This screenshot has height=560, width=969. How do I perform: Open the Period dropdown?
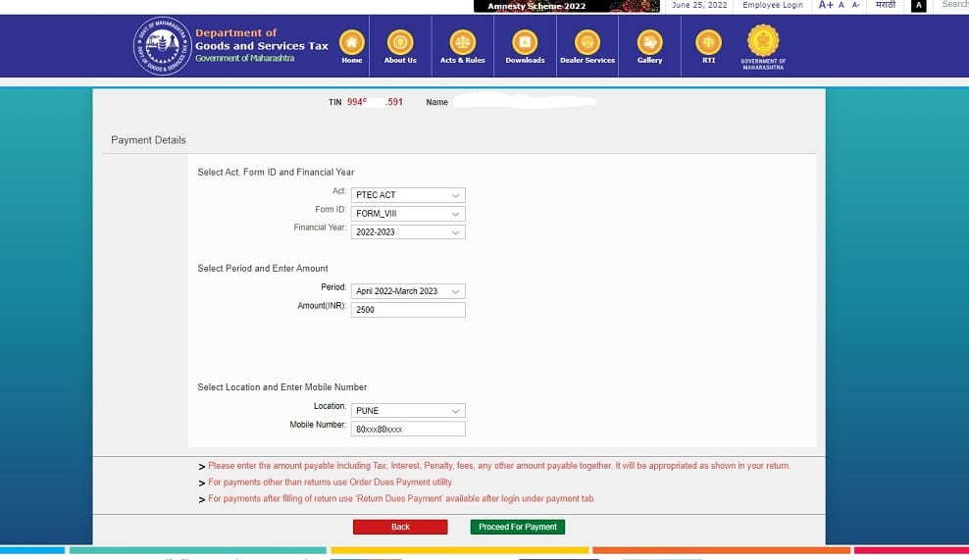pyautogui.click(x=408, y=291)
